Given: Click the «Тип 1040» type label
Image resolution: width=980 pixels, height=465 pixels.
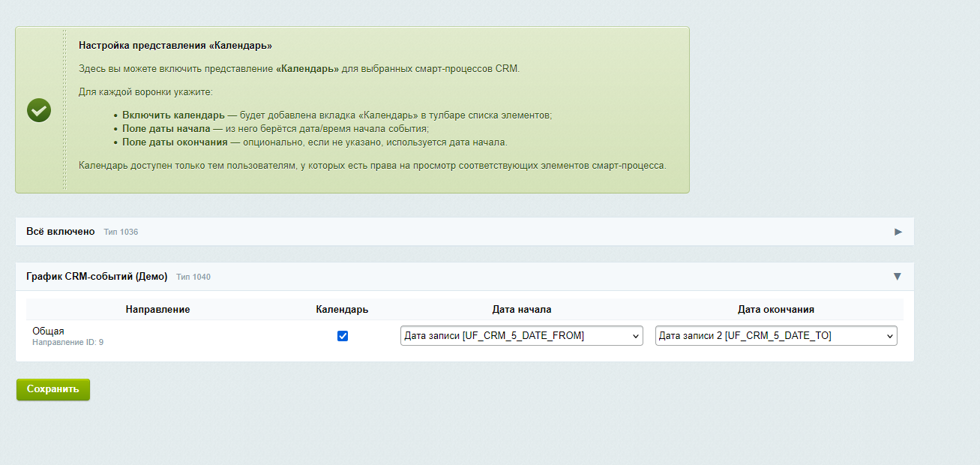Looking at the screenshot, I should [193, 277].
